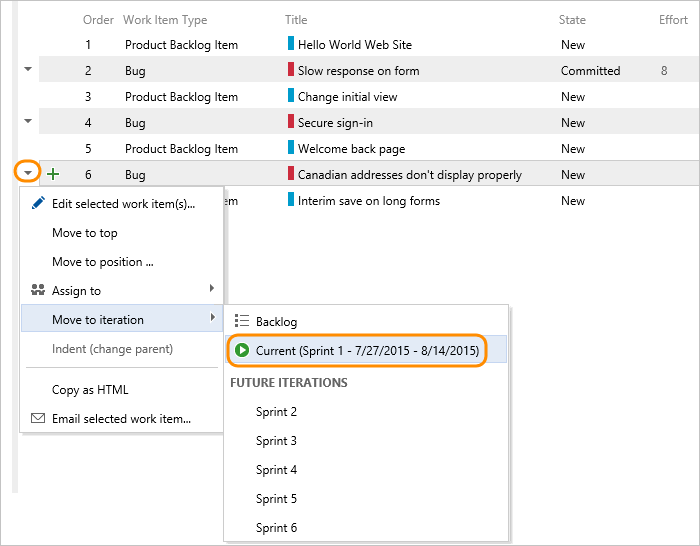Click Bug type cell on row 4

135,123
